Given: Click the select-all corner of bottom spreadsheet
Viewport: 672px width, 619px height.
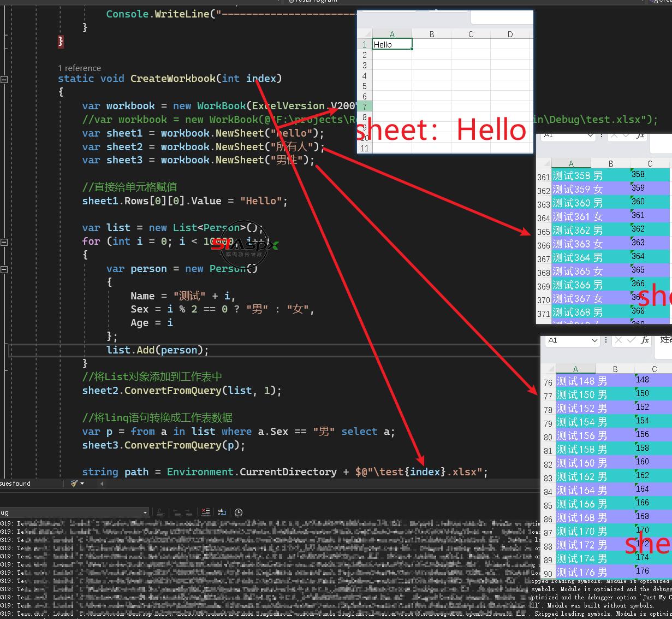Looking at the screenshot, I should (548, 369).
